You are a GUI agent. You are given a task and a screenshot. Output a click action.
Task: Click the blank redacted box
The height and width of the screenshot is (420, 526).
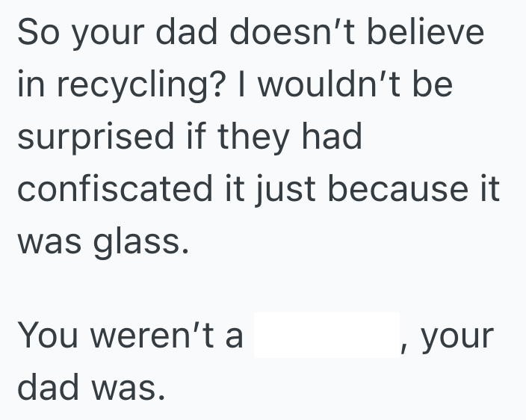click(327, 336)
